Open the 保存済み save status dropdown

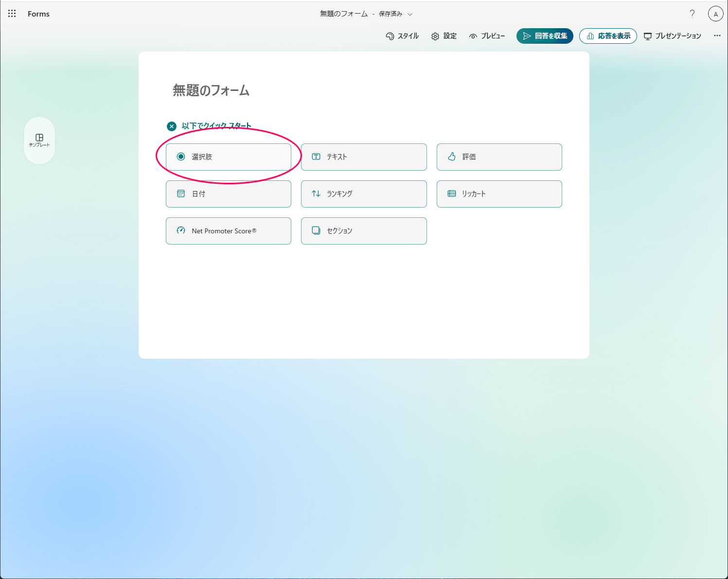[x=410, y=14]
